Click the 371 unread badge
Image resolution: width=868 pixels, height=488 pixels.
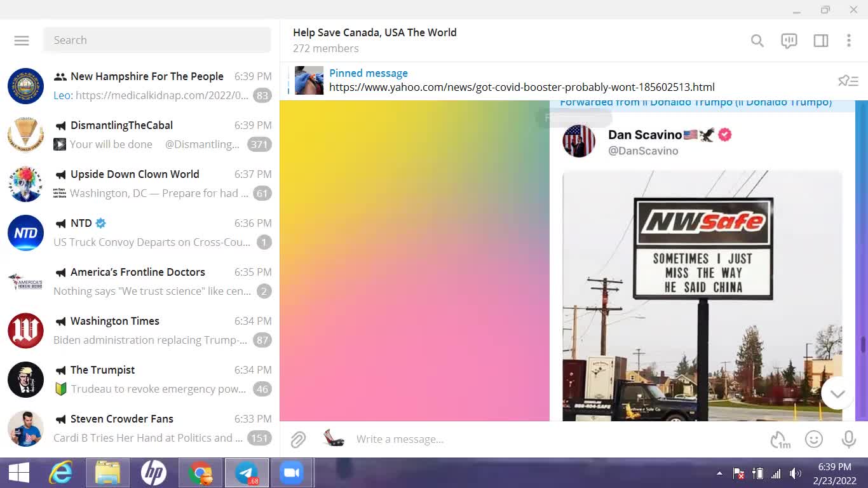coord(259,144)
